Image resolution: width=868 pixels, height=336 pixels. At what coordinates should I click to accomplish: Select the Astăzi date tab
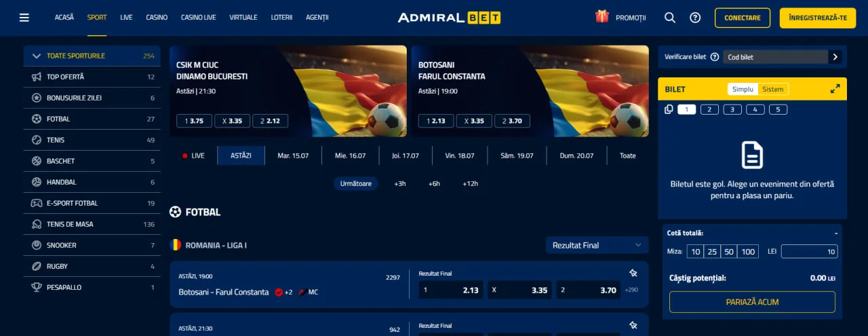click(241, 155)
